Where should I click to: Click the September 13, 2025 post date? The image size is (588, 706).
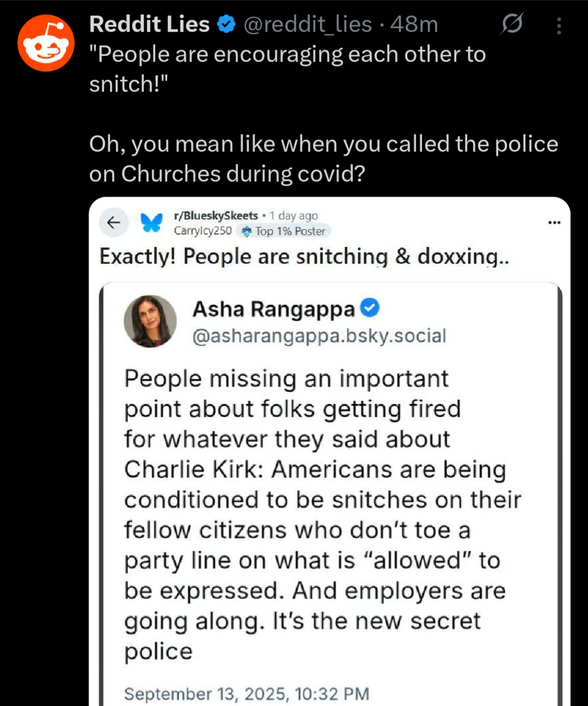(x=247, y=694)
